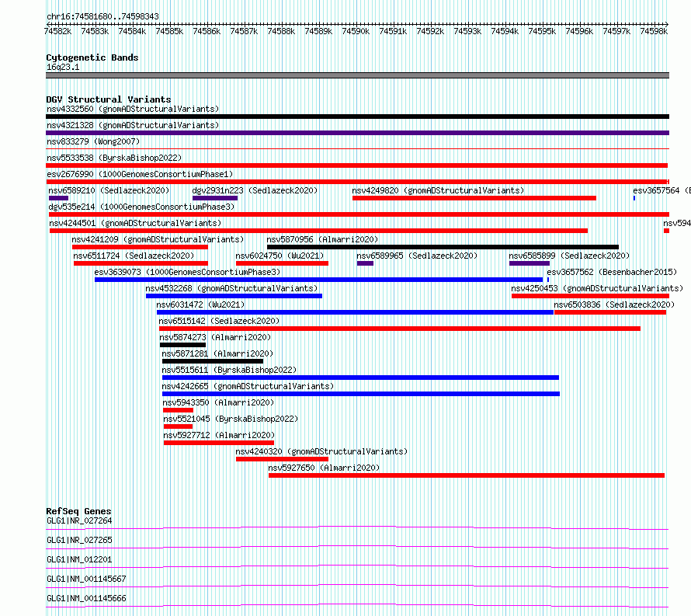Screen dimensions: 691x616
Task: Click the black nsv5870956 variant bar
Action: coord(443,247)
